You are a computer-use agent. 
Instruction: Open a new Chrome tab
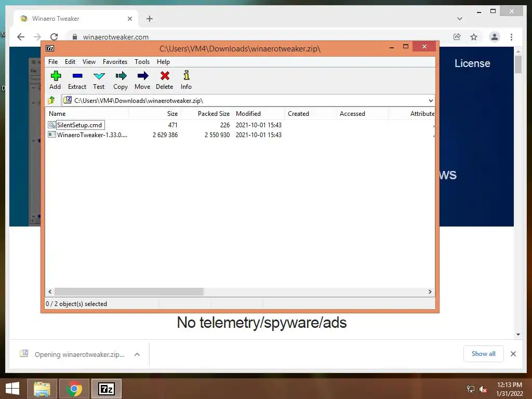click(149, 19)
